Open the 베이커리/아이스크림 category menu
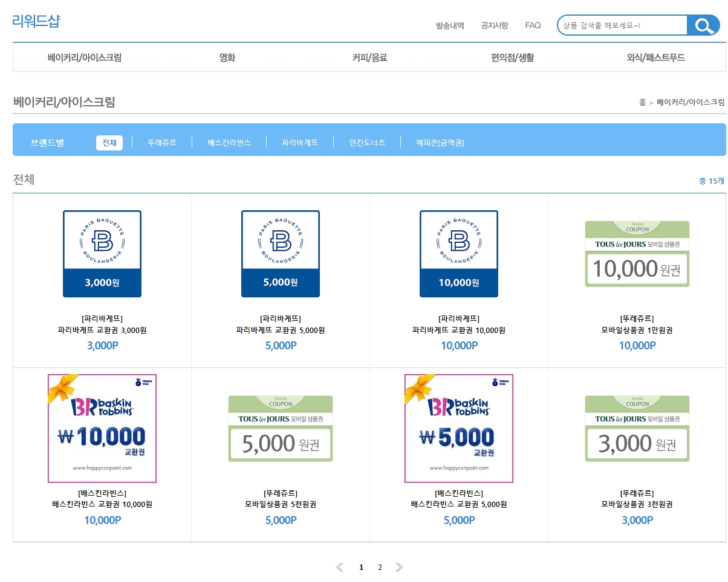Image resolution: width=728 pixels, height=582 pixels. pyautogui.click(x=85, y=58)
